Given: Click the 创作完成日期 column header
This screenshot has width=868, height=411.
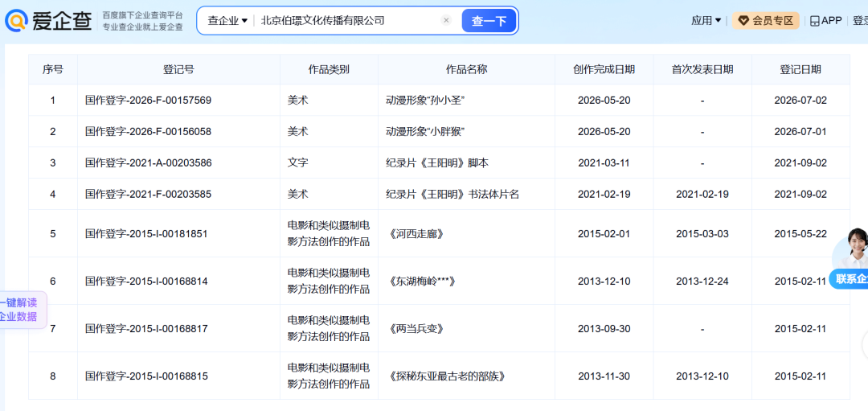Looking at the screenshot, I should click(x=604, y=69).
